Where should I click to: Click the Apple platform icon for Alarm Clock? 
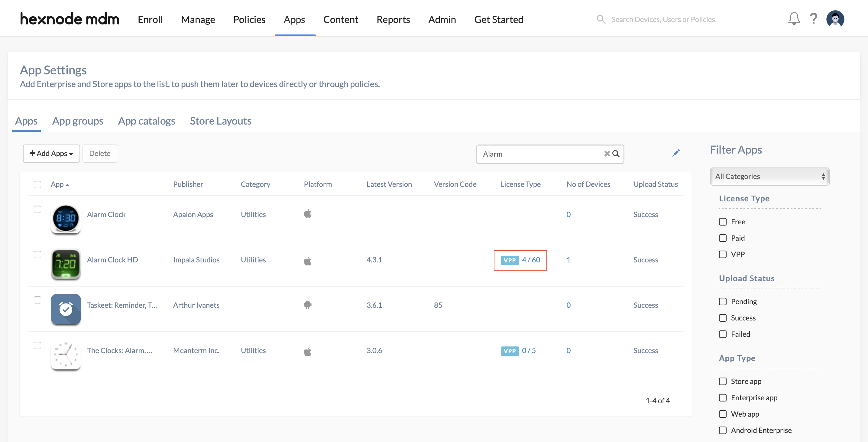click(307, 213)
